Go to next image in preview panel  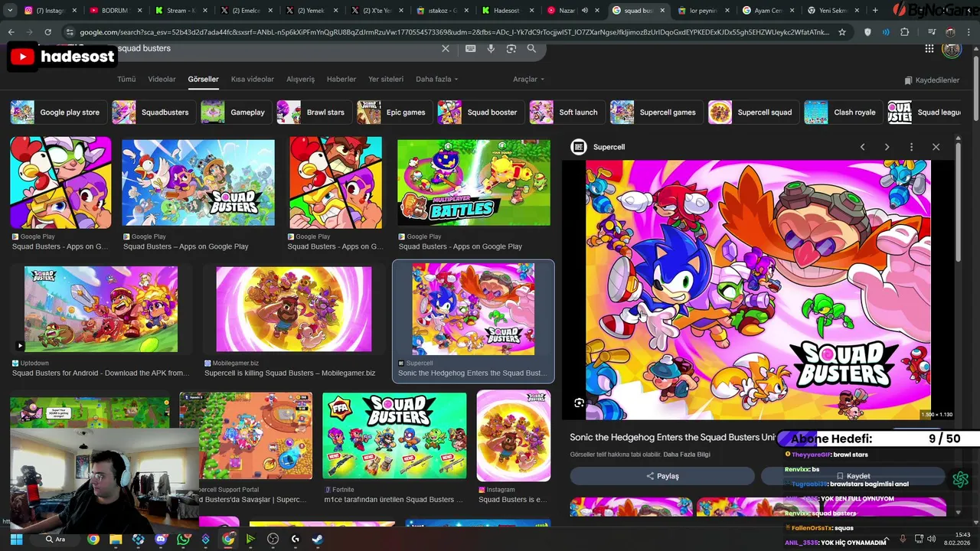coord(887,147)
